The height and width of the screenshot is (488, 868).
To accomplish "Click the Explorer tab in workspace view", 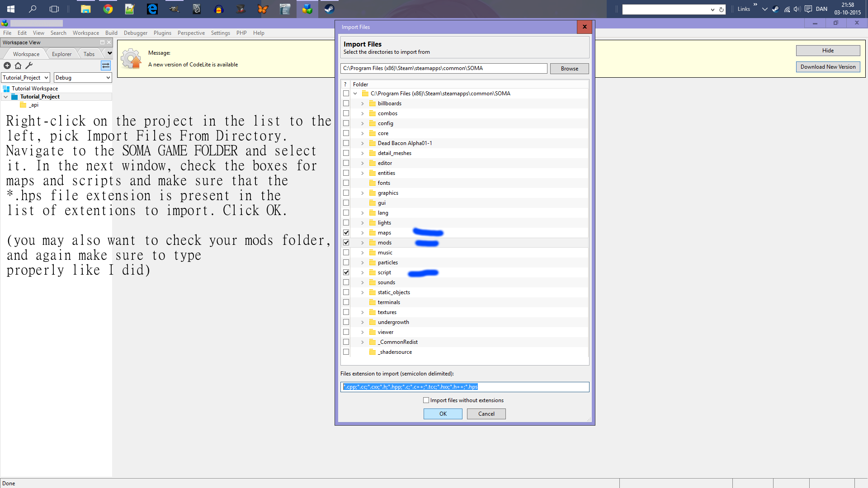I will [62, 54].
